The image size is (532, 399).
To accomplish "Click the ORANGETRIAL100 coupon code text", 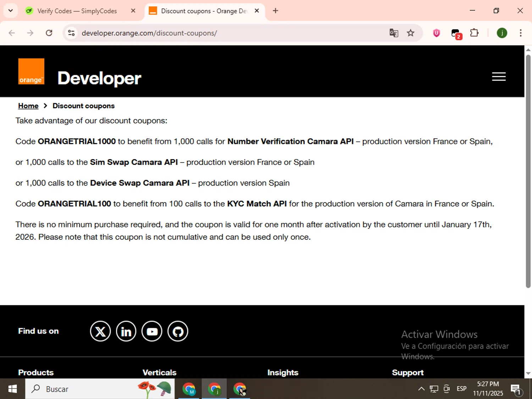I will pyautogui.click(x=74, y=204).
